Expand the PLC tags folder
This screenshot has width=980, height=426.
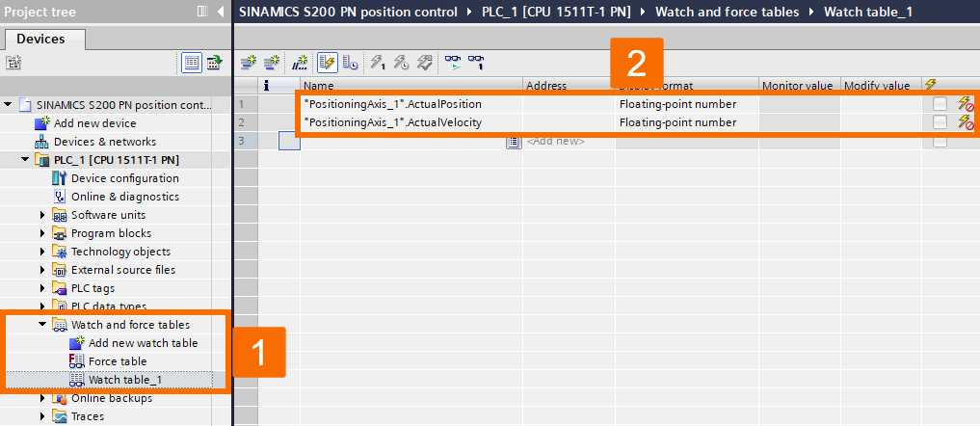43,288
